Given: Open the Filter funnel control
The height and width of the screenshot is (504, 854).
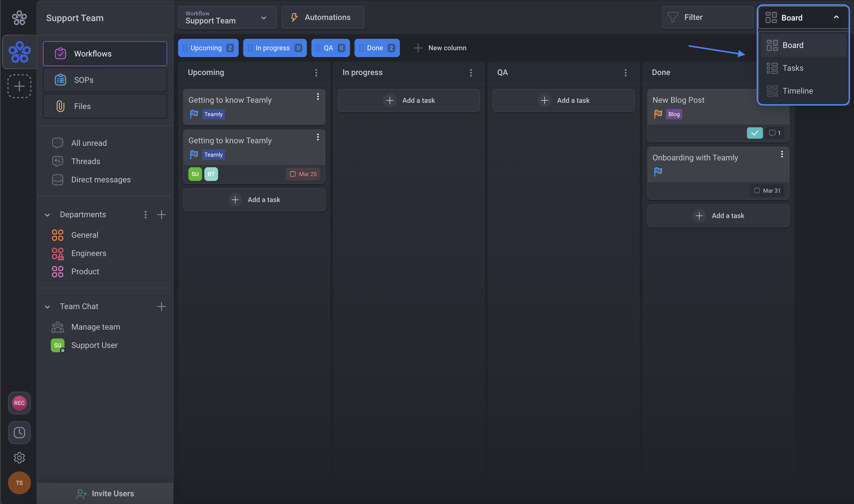Looking at the screenshot, I should click(x=707, y=17).
